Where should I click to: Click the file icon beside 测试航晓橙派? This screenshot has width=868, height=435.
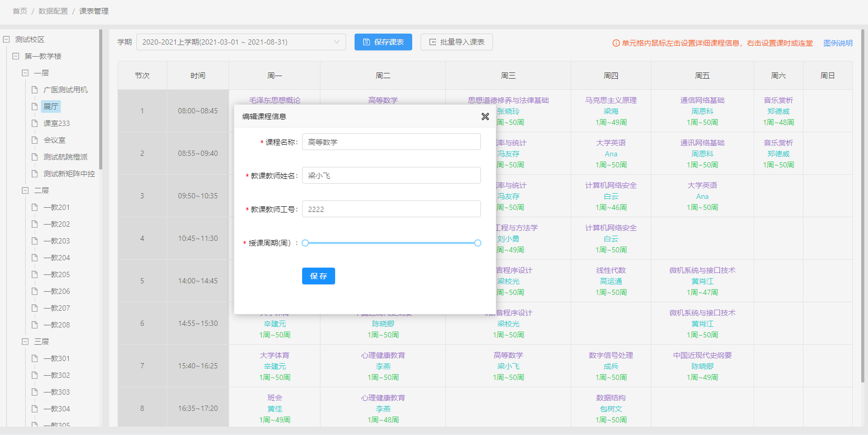[x=35, y=157]
